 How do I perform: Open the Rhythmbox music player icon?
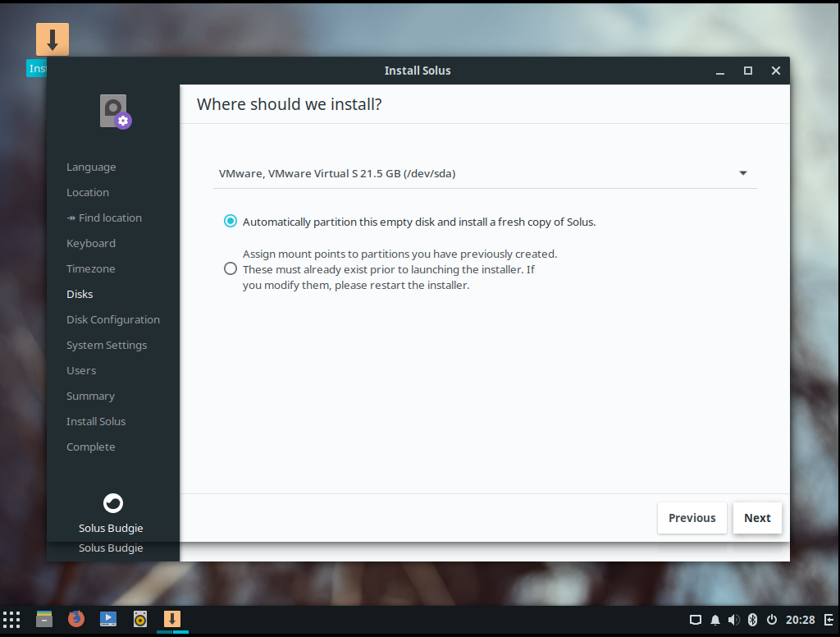pos(140,619)
